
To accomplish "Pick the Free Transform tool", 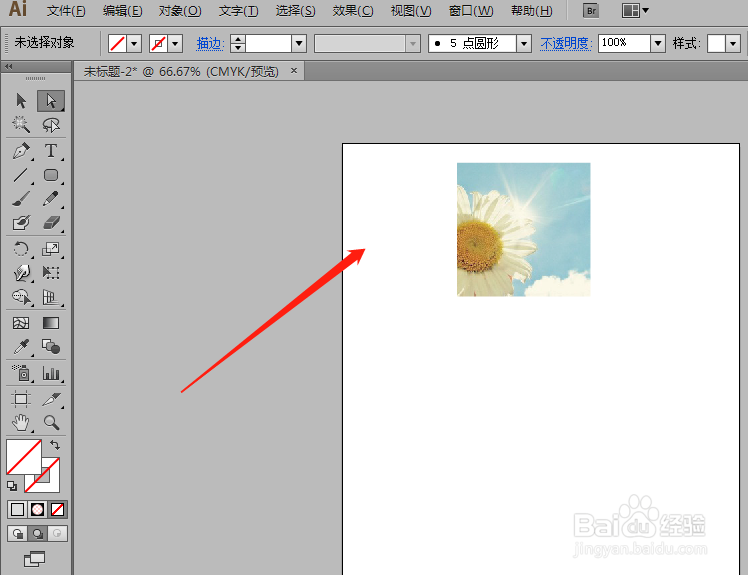I will (51, 272).
